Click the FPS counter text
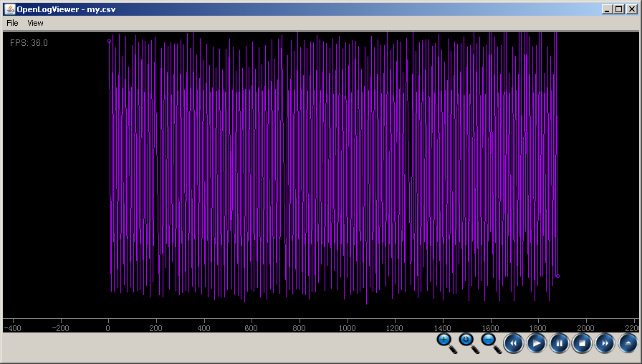Image resolution: width=642 pixels, height=364 pixels. coord(29,43)
